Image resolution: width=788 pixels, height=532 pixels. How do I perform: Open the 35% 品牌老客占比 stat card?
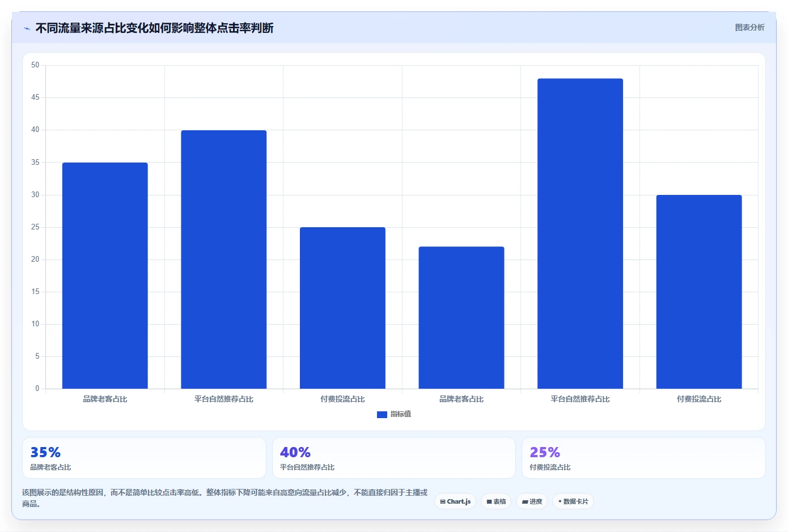point(144,458)
